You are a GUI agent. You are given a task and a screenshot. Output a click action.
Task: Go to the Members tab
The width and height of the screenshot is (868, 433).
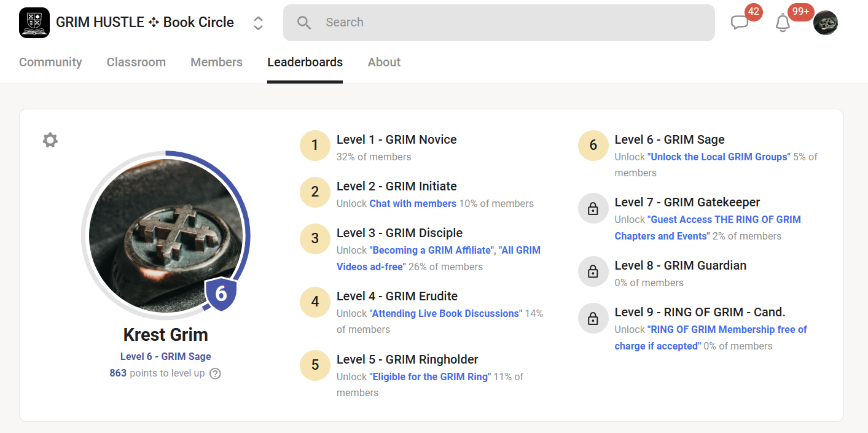coord(216,62)
